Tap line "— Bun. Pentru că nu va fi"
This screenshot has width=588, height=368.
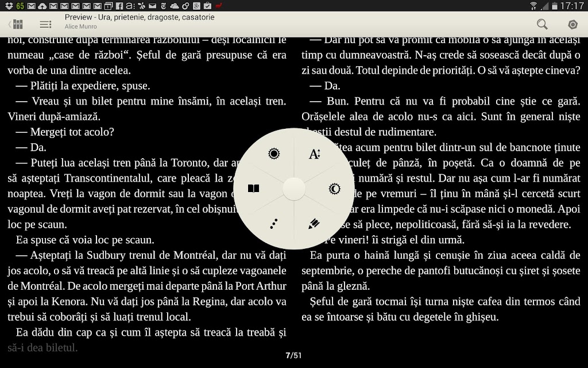(445, 101)
